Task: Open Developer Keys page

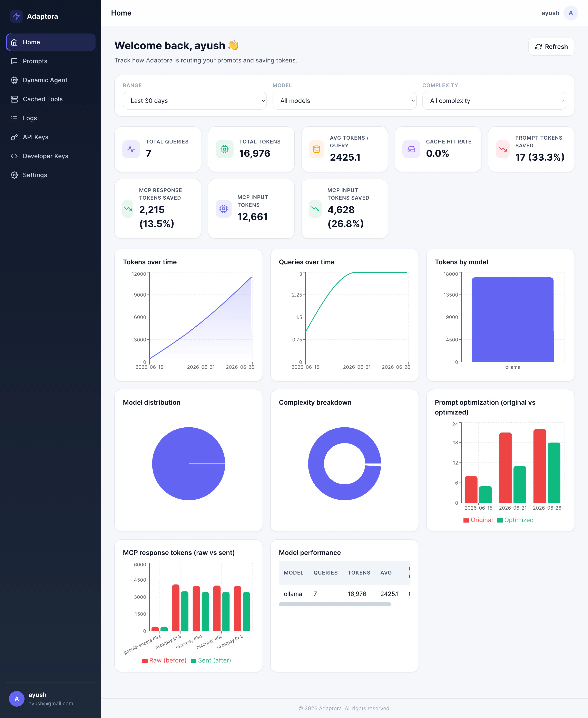Action: click(51, 156)
